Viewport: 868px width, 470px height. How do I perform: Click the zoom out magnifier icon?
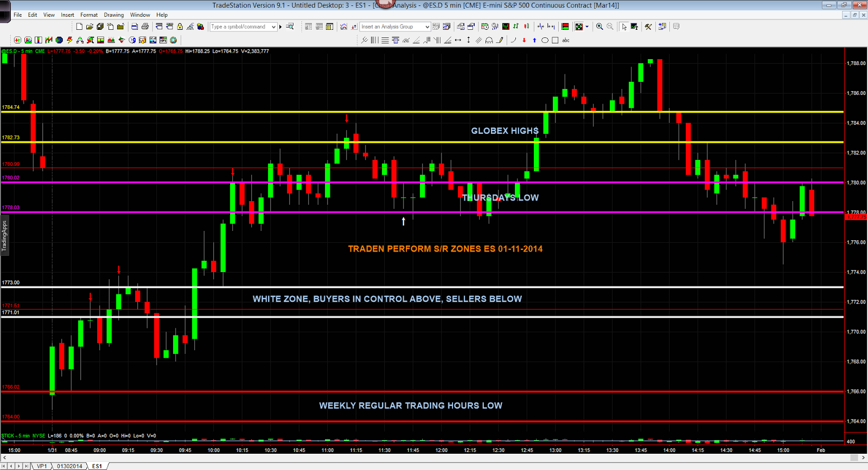[610, 27]
